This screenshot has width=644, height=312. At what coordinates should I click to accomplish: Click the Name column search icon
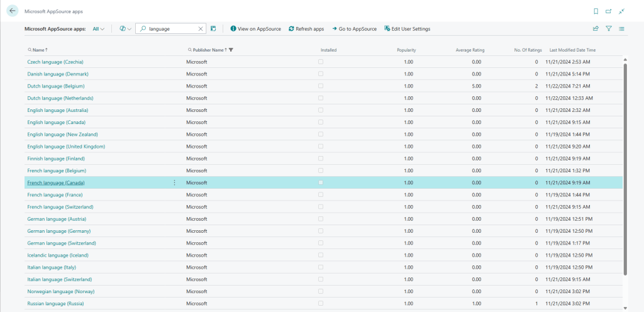tap(30, 50)
